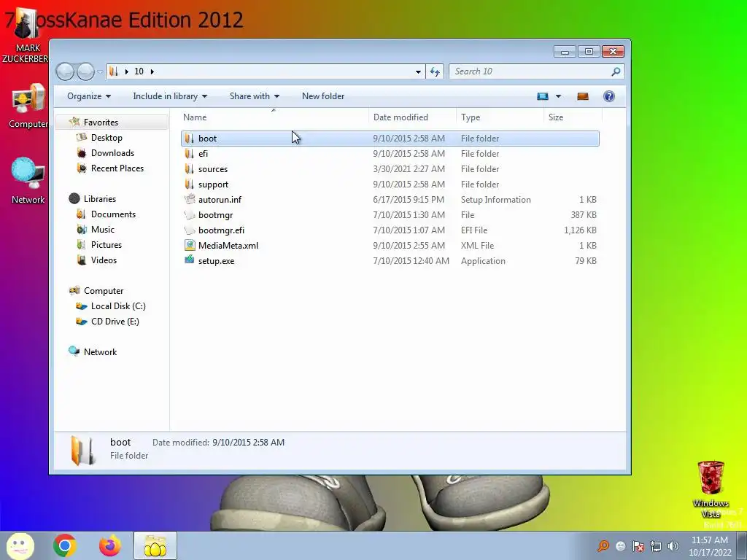This screenshot has height=560, width=747.
Task: Click the New folder button
Action: [323, 96]
